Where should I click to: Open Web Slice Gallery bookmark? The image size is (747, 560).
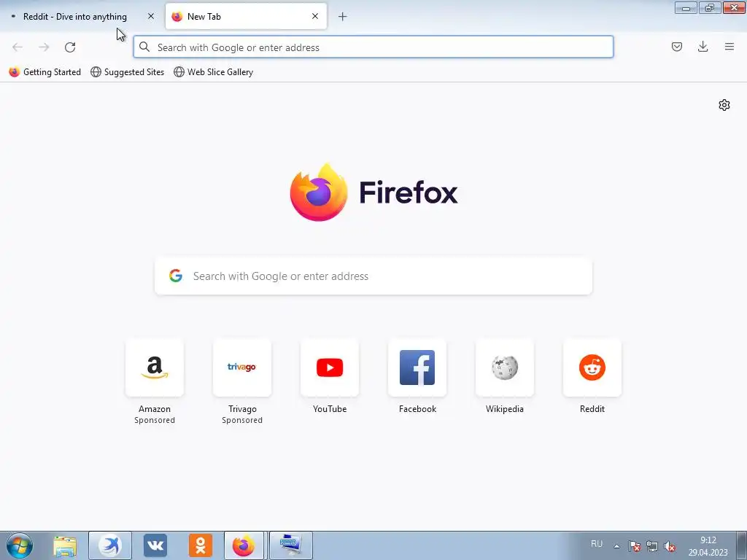click(214, 72)
